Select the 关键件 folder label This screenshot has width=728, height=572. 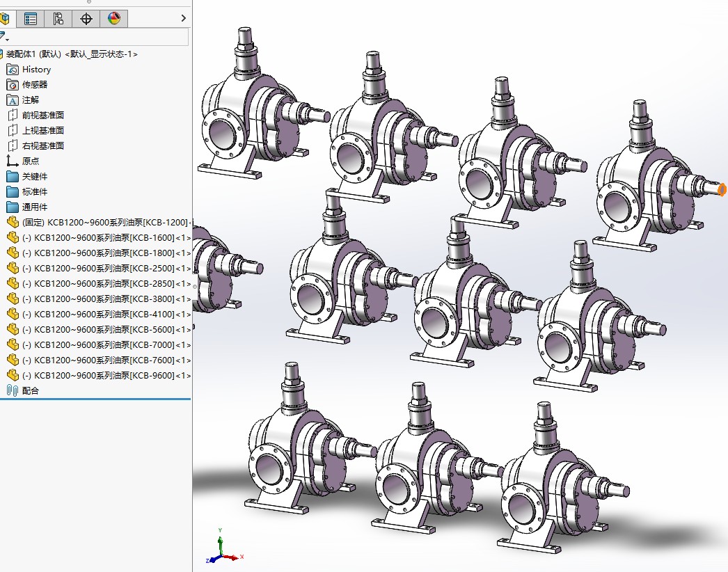click(x=35, y=177)
